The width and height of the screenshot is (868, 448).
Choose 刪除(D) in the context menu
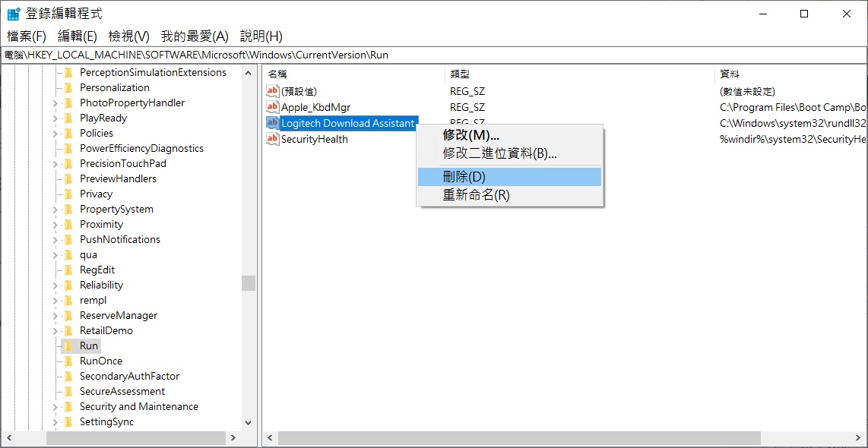pos(509,177)
